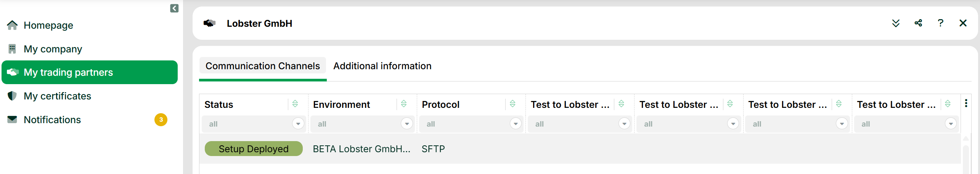Image resolution: width=980 pixels, height=174 pixels.
Task: Sort the first Test to Lobster column
Action: [x=621, y=104]
